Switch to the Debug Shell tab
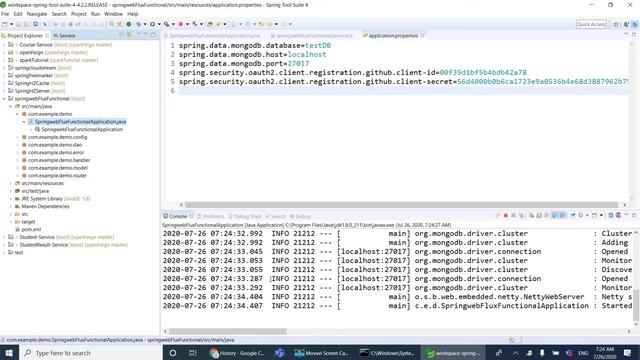This screenshot has width=640, height=360. 244,216
